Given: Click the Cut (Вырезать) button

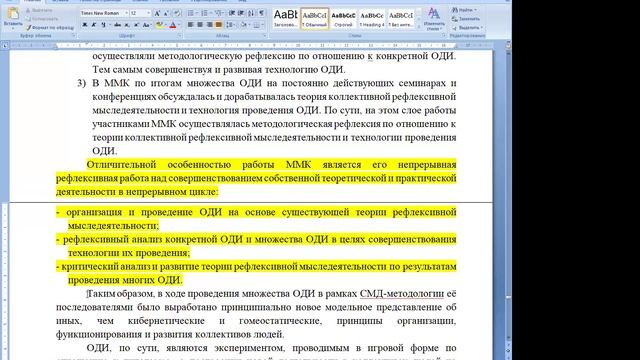Looking at the screenshot, I should tap(39, 10).
